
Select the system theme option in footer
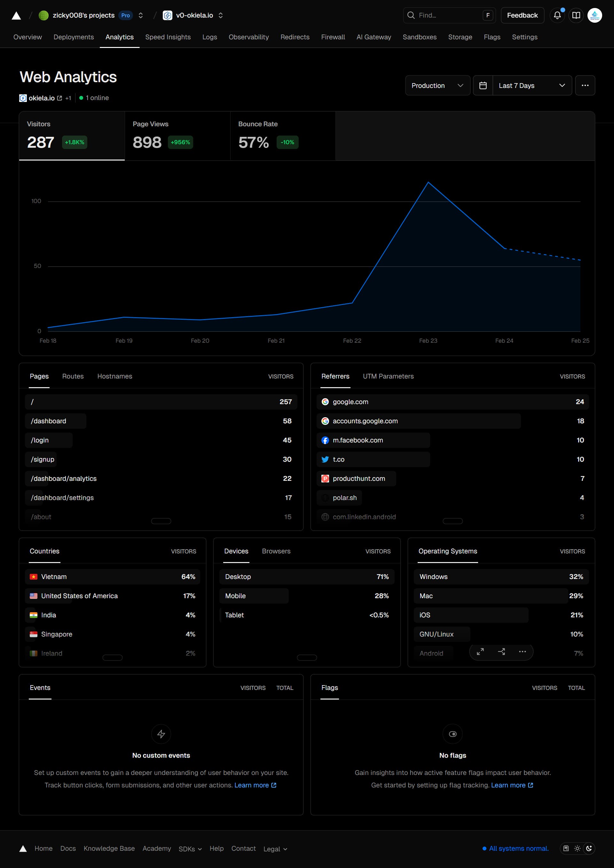(566, 848)
